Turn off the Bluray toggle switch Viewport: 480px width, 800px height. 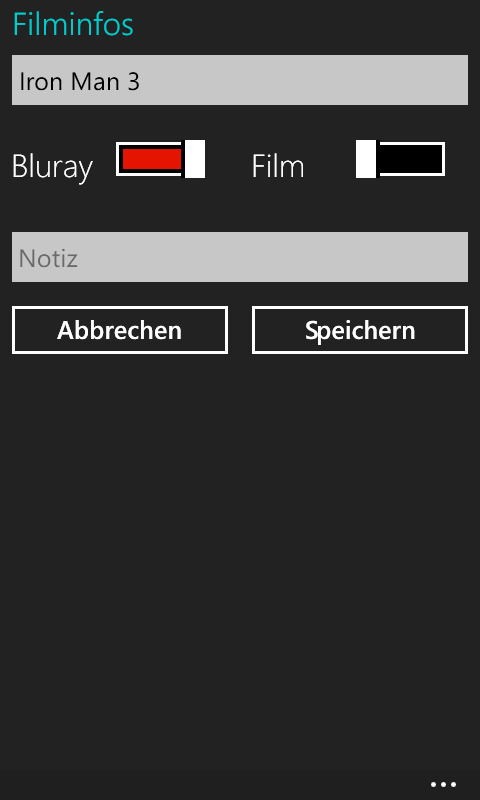161,159
